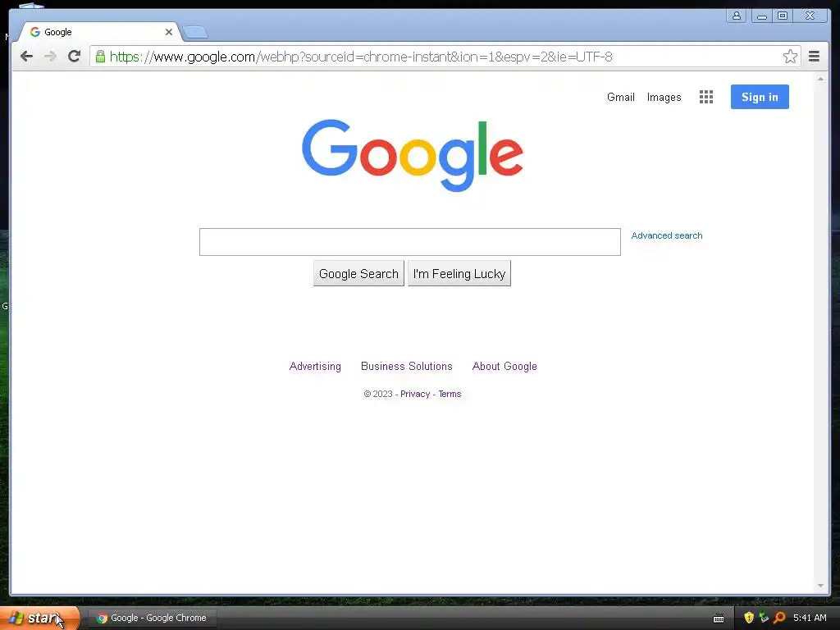
Task: Reload the Google page
Action: pyautogui.click(x=75, y=56)
